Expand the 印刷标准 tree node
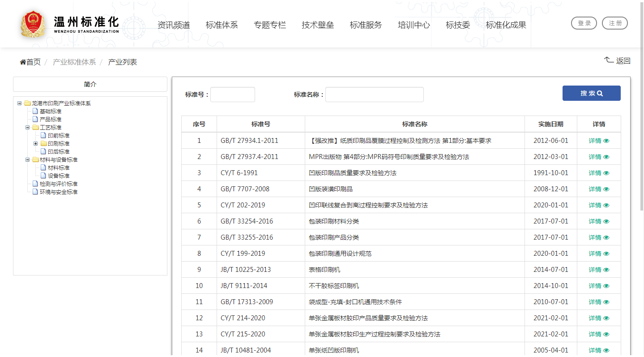The image size is (644, 357). tap(35, 144)
